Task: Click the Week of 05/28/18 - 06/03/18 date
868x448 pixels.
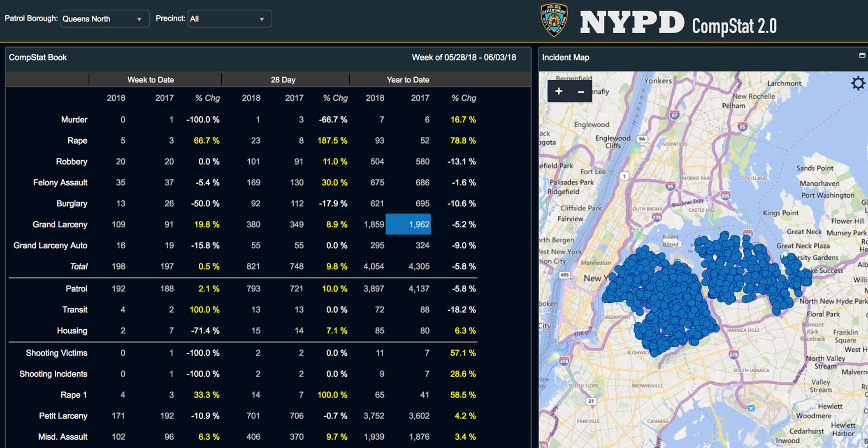Action: coord(464,57)
